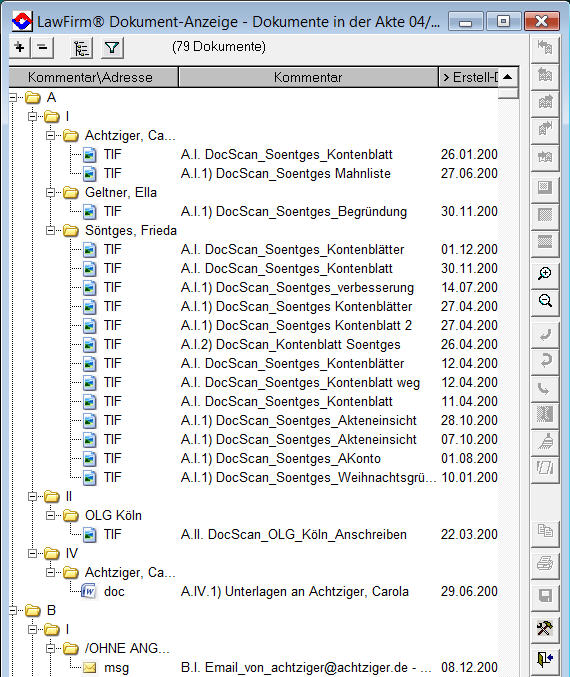Collapse the top-level folder A

pyautogui.click(x=13, y=98)
